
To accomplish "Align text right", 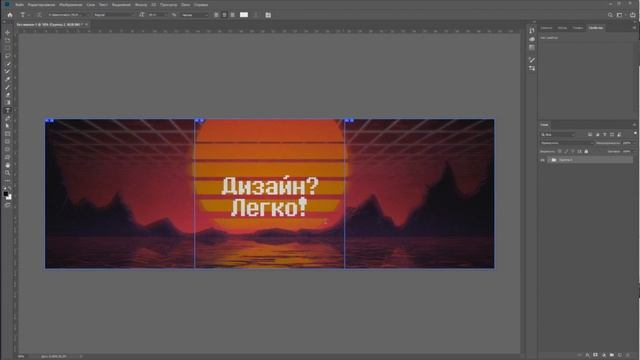I will (x=233, y=15).
